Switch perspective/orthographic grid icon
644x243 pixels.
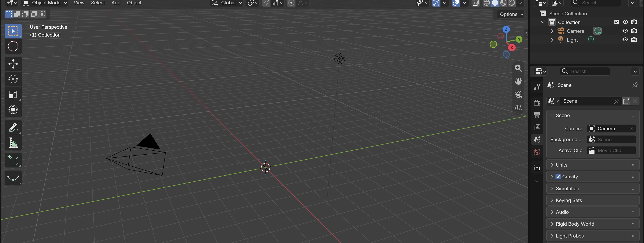pos(518,107)
